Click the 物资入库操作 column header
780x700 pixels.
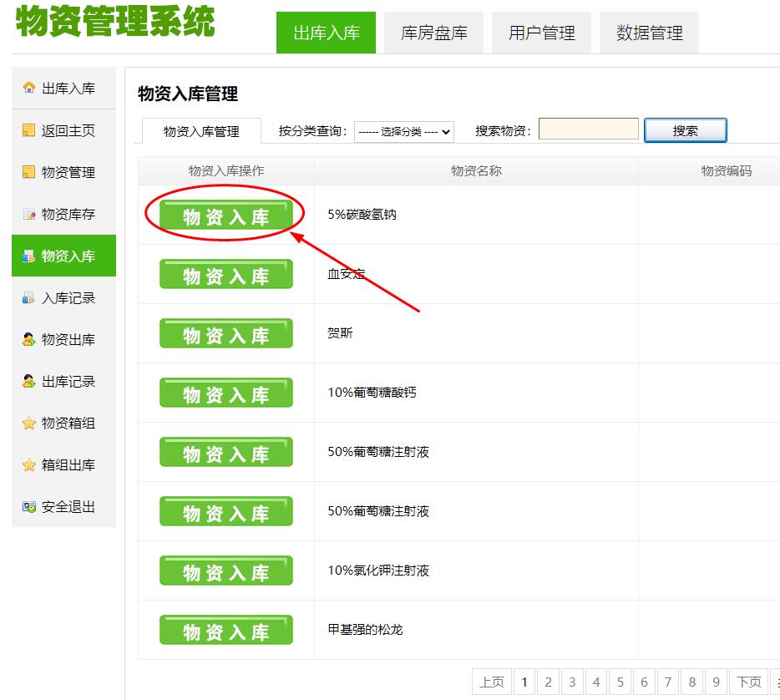click(226, 170)
